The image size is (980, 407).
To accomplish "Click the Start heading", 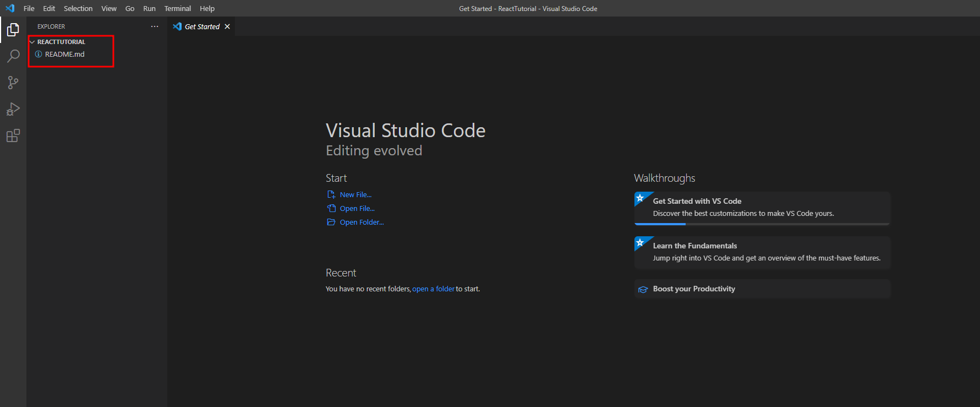I will tap(336, 178).
